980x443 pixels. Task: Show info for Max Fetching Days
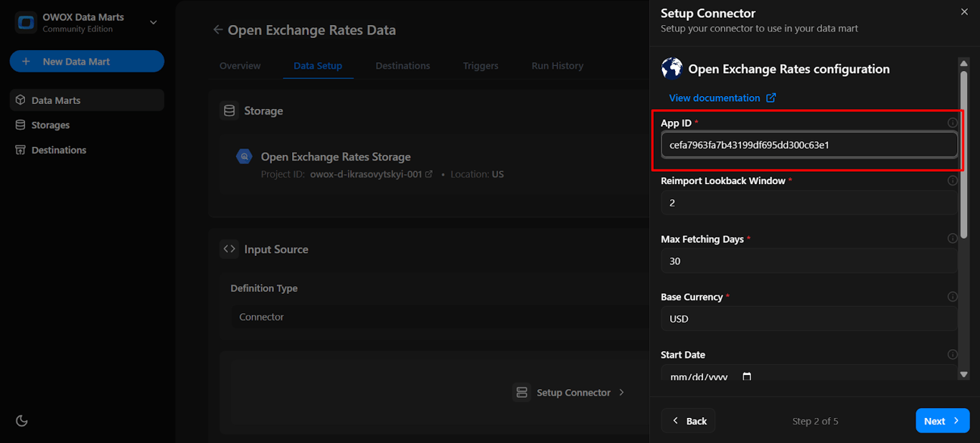click(953, 239)
